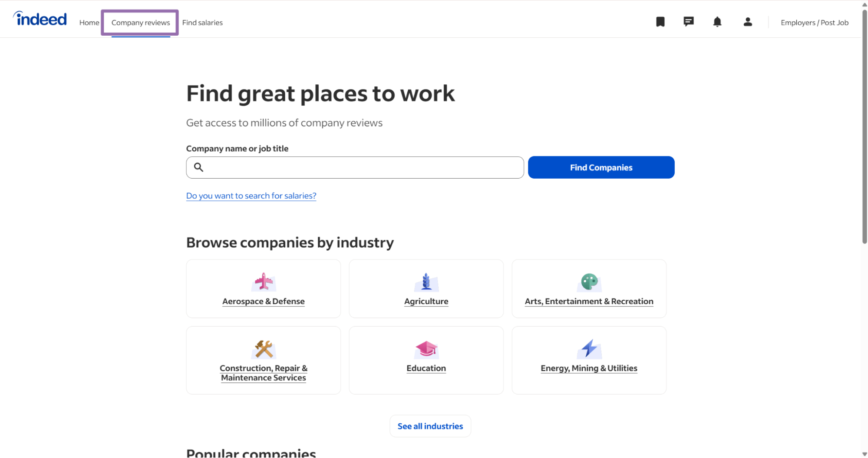Open the Aerospace & Defense link
Viewport: 868px width, 458px height.
tap(264, 301)
